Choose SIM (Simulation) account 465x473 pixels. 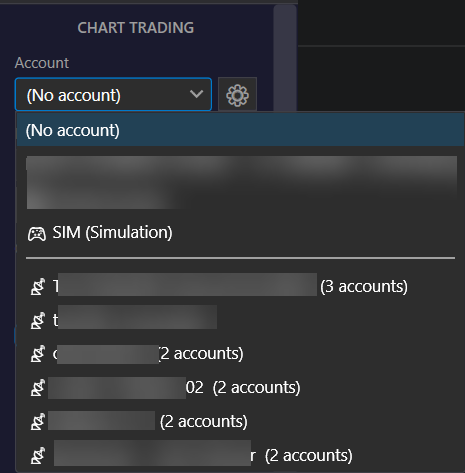click(241, 233)
